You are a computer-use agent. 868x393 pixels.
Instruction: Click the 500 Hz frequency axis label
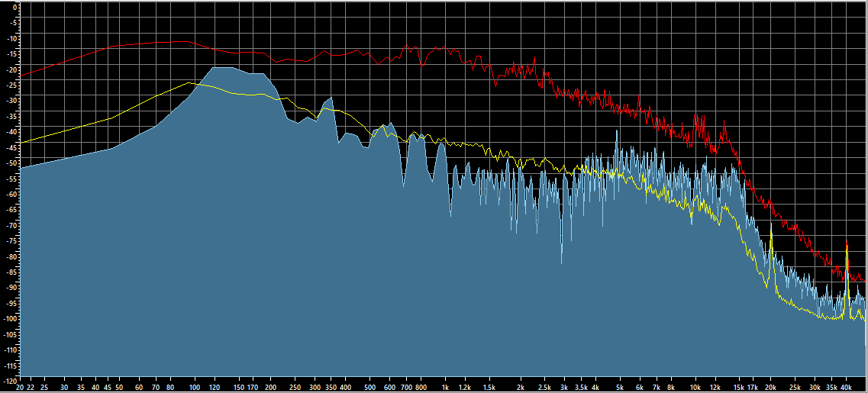pyautogui.click(x=370, y=388)
